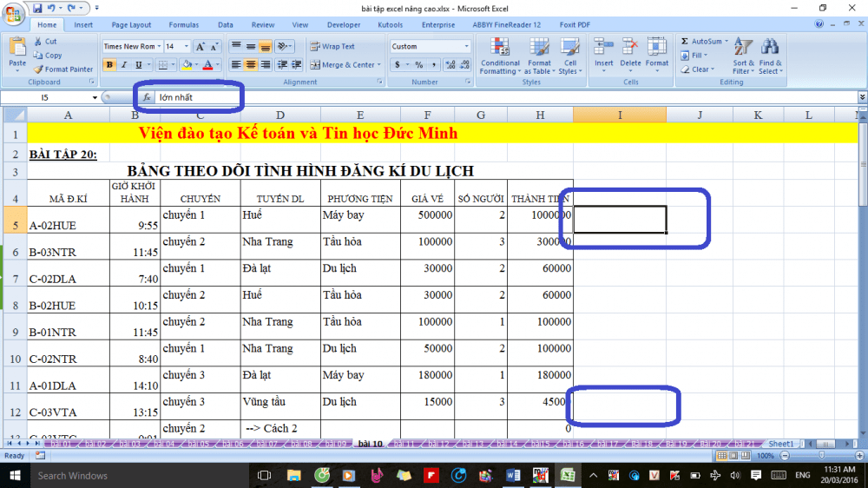Open the Data tab
The height and width of the screenshot is (488, 868).
pyautogui.click(x=226, y=25)
